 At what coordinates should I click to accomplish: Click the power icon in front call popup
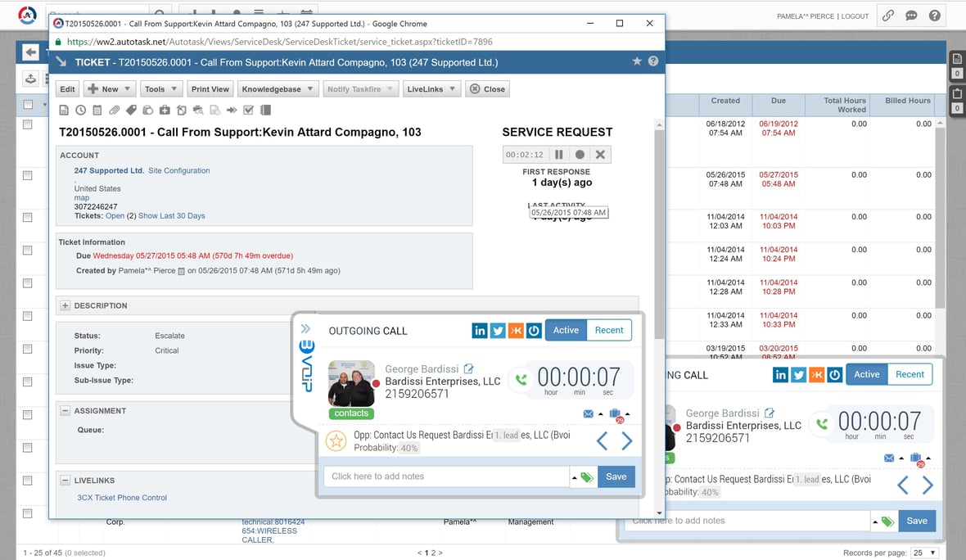534,331
